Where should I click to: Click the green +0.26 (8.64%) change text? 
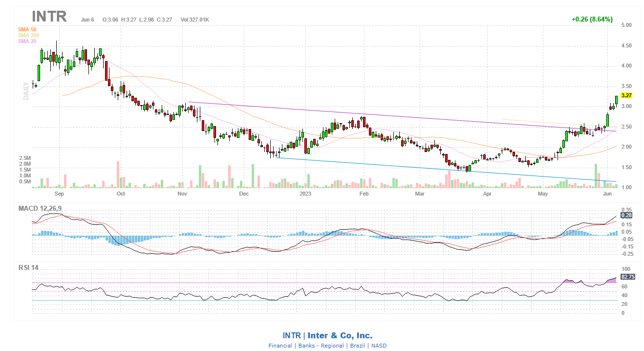[592, 20]
